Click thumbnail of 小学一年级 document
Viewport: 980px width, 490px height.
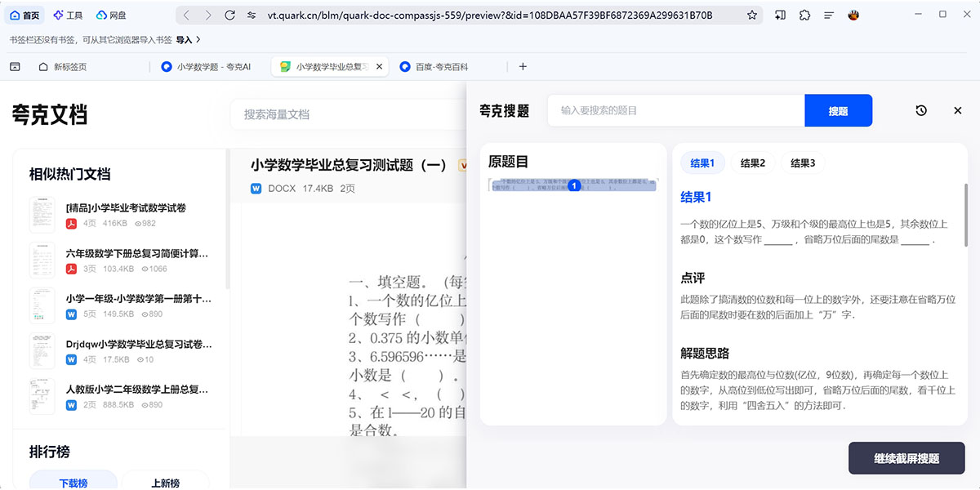42,305
